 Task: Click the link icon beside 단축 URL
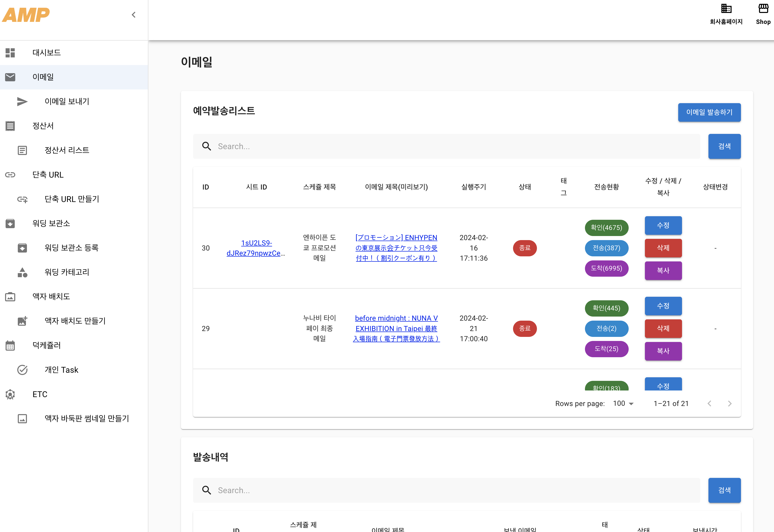coord(10,175)
